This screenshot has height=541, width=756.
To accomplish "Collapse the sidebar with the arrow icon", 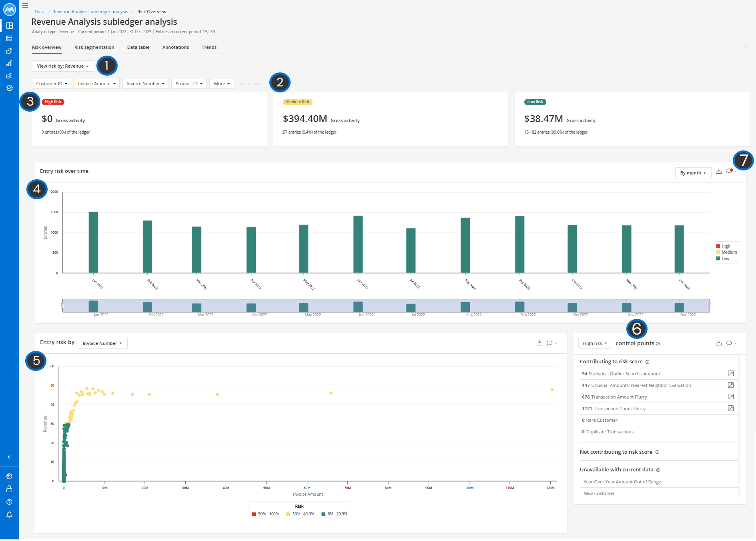I will point(9,457).
